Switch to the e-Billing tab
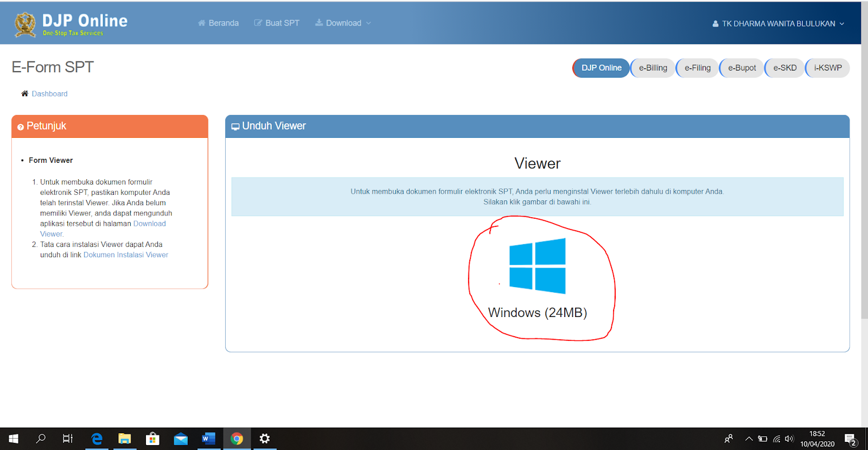Image resolution: width=868 pixels, height=450 pixels. [653, 68]
